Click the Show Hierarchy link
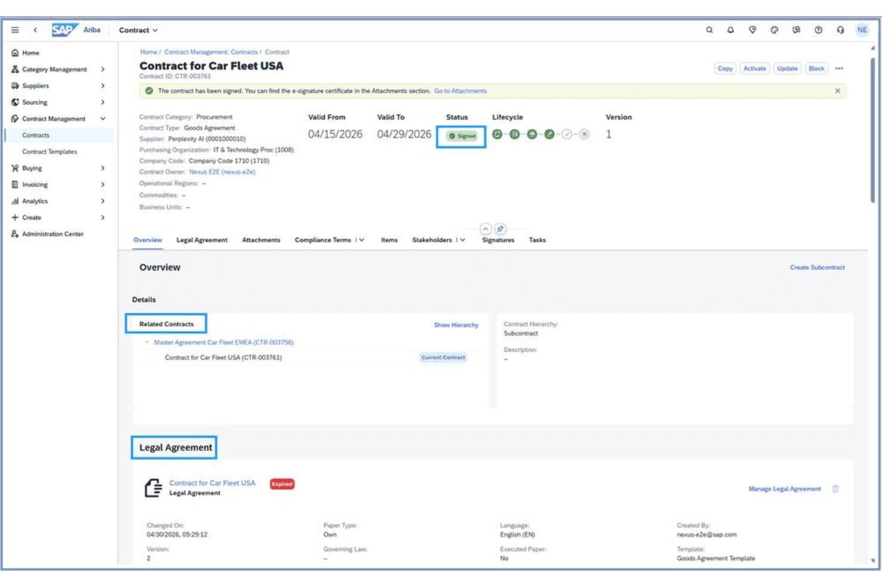 tap(456, 325)
